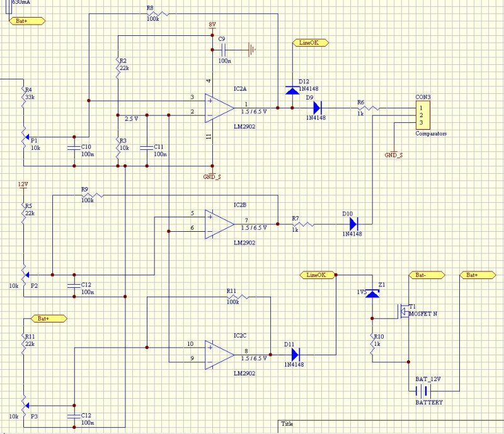
Task: Click the 2.5 V net annotation
Action: tap(132, 118)
